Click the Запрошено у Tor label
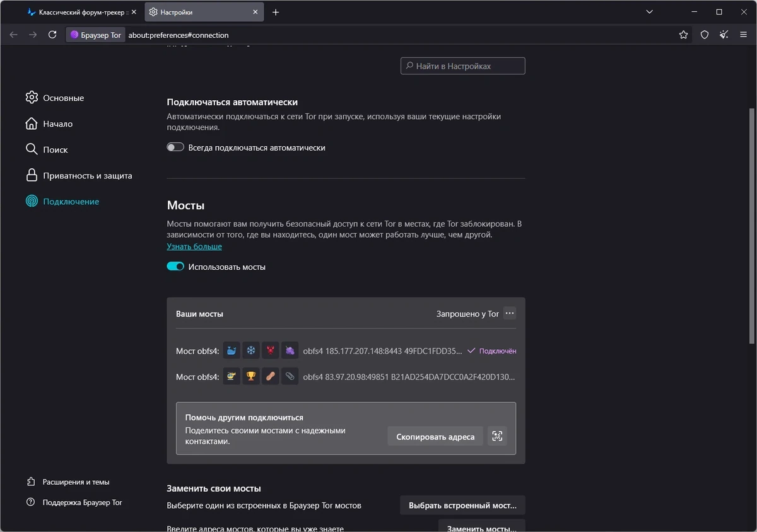This screenshot has height=532, width=757. tap(467, 313)
